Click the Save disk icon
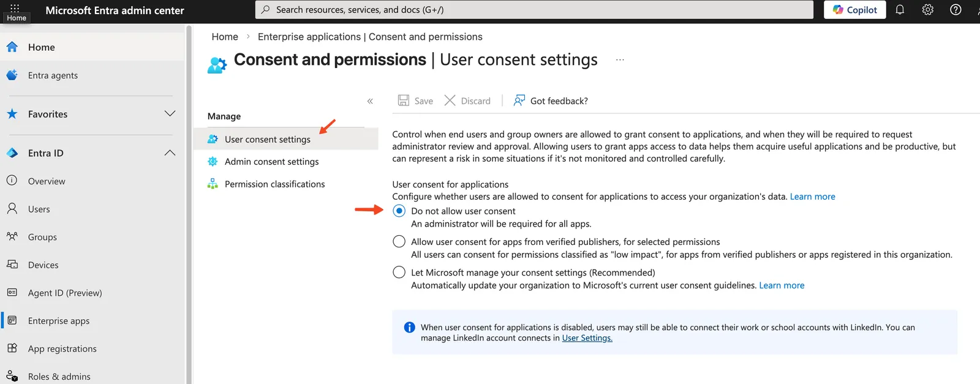Image resolution: width=980 pixels, height=384 pixels. click(404, 100)
